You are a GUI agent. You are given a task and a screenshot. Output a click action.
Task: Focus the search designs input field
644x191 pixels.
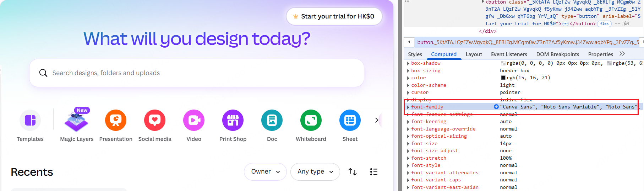197,73
